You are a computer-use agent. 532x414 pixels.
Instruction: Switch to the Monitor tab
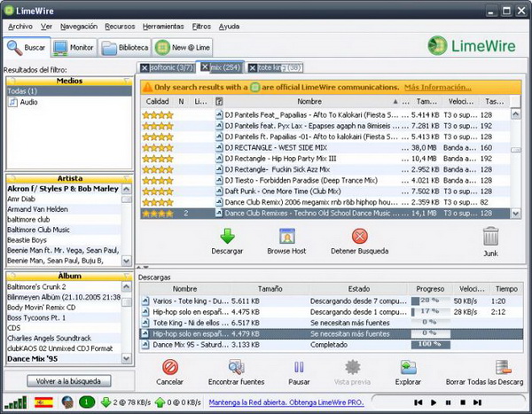74,48
